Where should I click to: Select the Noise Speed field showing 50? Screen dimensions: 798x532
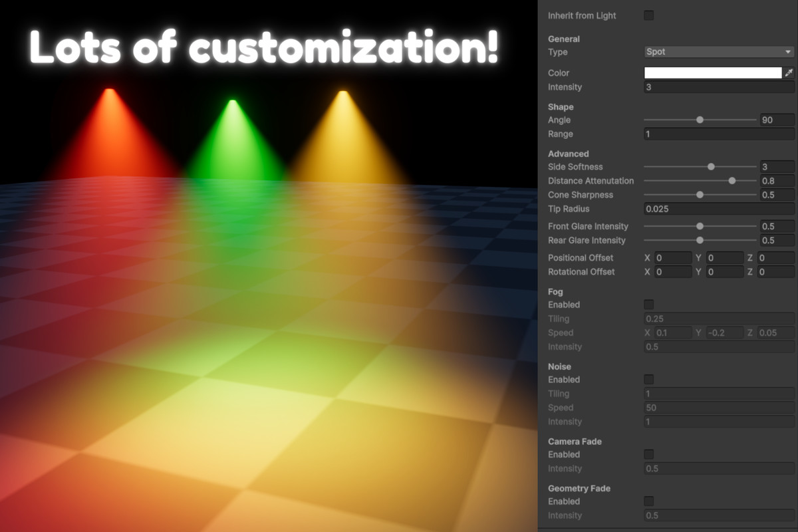(x=717, y=407)
